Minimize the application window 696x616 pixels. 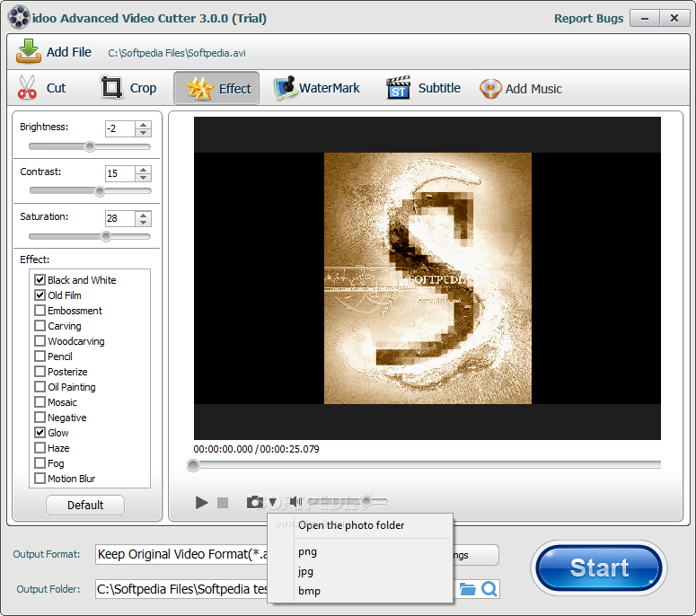pyautogui.click(x=645, y=19)
